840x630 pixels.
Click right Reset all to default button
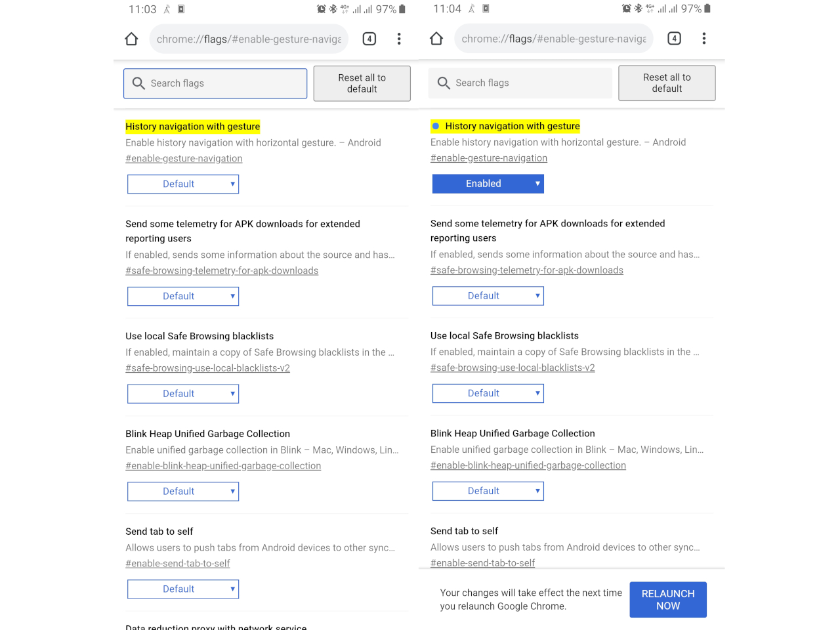pyautogui.click(x=667, y=83)
